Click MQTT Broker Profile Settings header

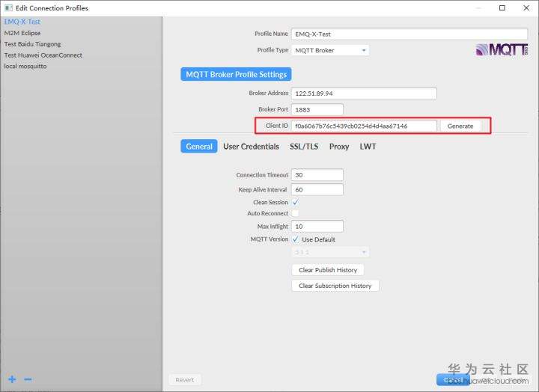tap(236, 74)
